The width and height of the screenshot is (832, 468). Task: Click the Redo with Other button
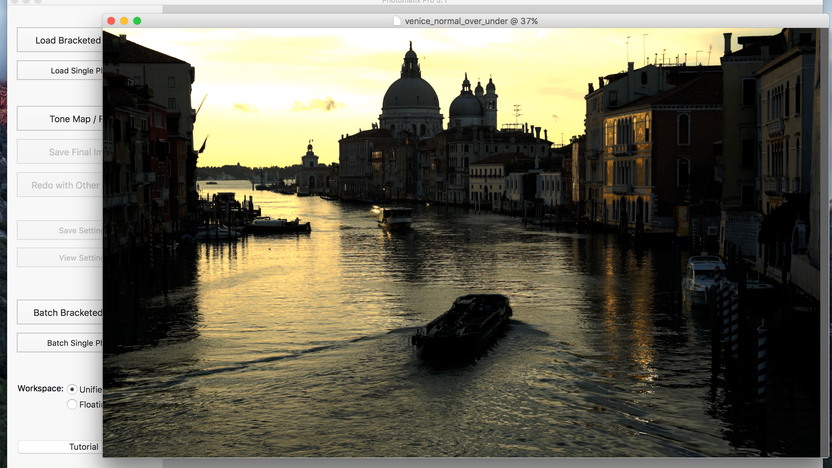tap(60, 185)
